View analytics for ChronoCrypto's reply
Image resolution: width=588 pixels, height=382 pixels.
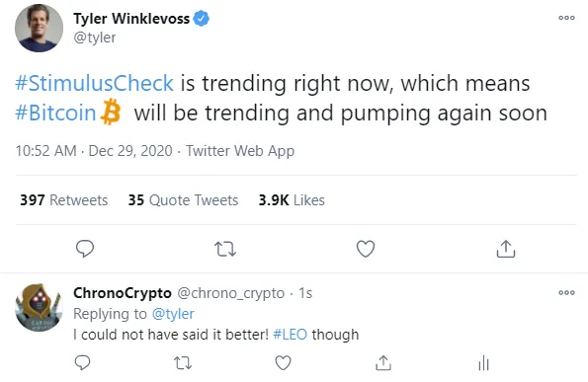point(484,362)
